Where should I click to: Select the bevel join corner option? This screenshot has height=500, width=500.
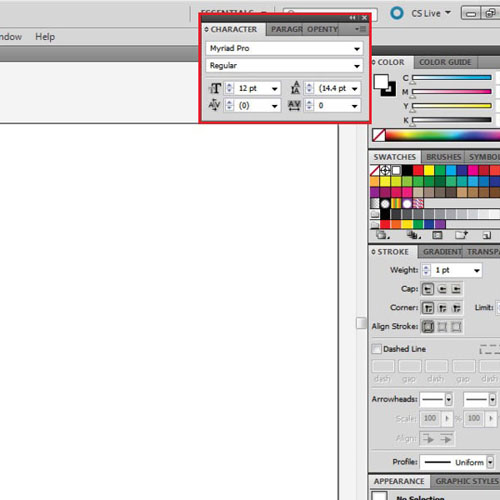tap(456, 308)
